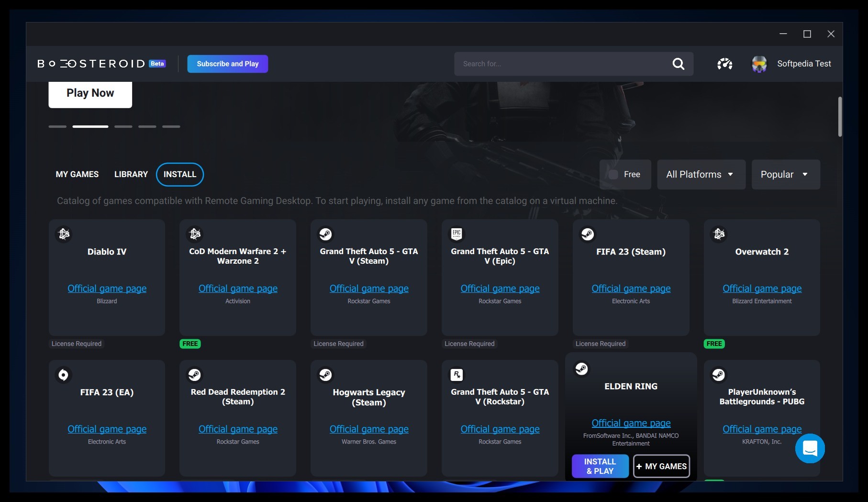This screenshot has width=868, height=502.
Task: Click the Boosteroid logo in header
Action: (91, 64)
